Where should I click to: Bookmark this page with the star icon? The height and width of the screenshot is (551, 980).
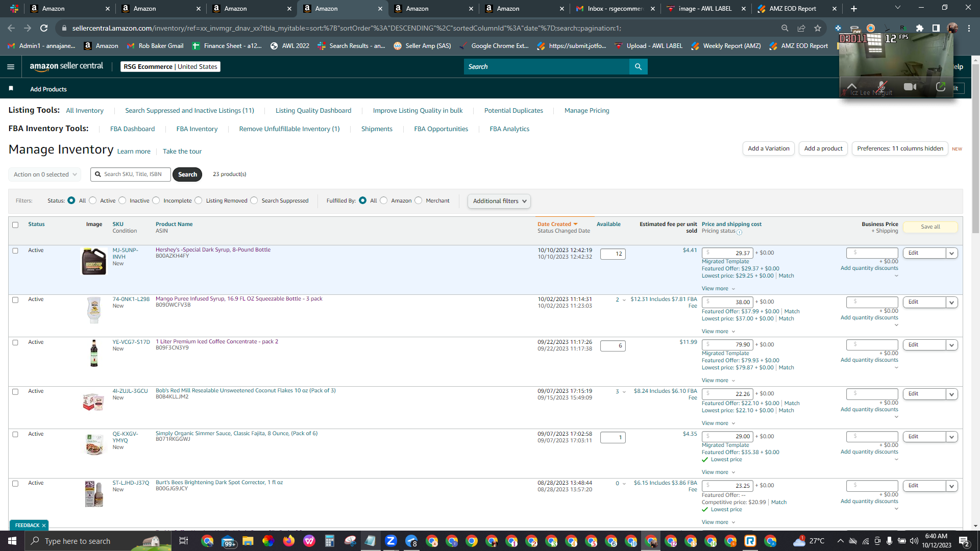818,28
